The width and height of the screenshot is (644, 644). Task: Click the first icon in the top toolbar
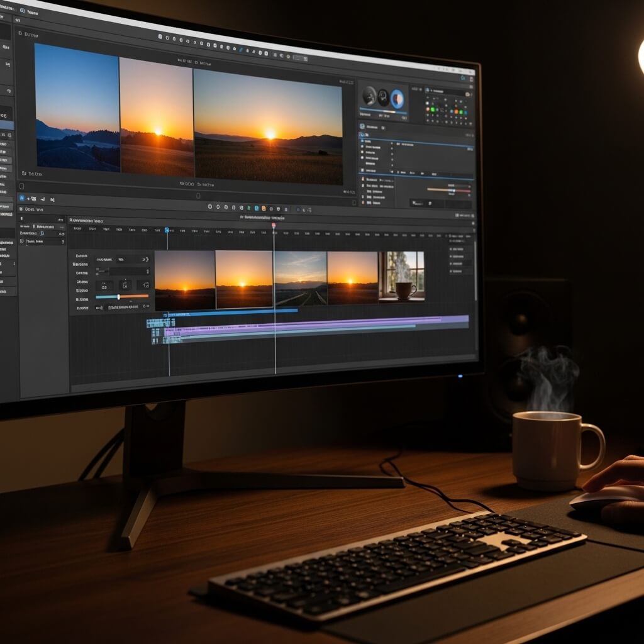[160, 38]
